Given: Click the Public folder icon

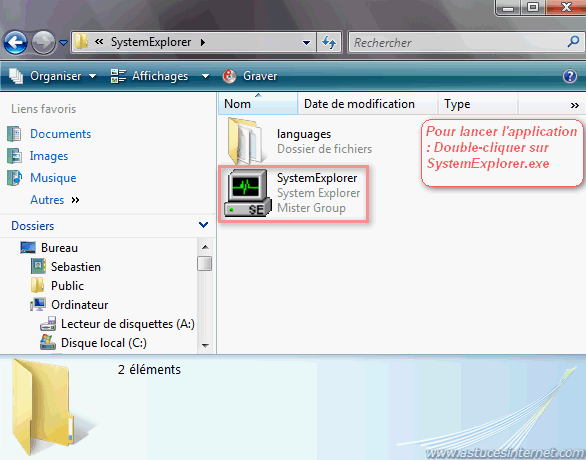Looking at the screenshot, I should (37, 285).
